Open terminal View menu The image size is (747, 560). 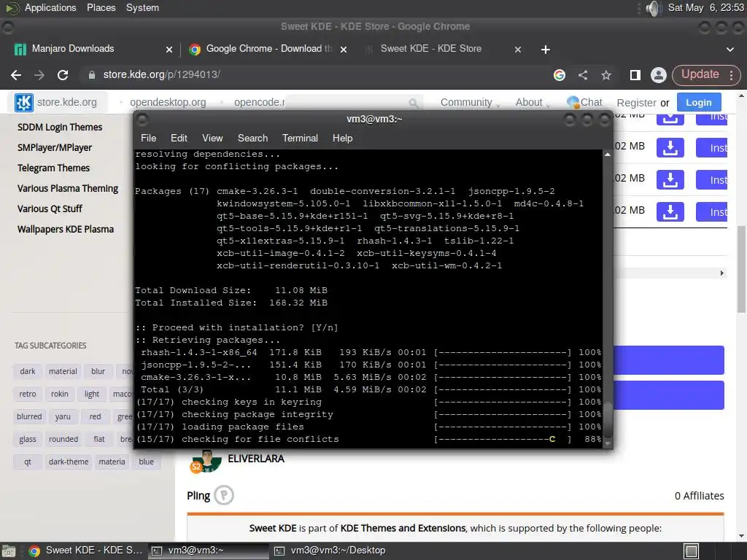pyautogui.click(x=212, y=138)
